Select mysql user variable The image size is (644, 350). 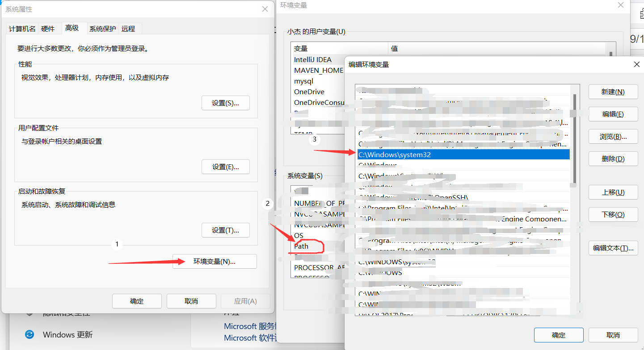tap(304, 81)
